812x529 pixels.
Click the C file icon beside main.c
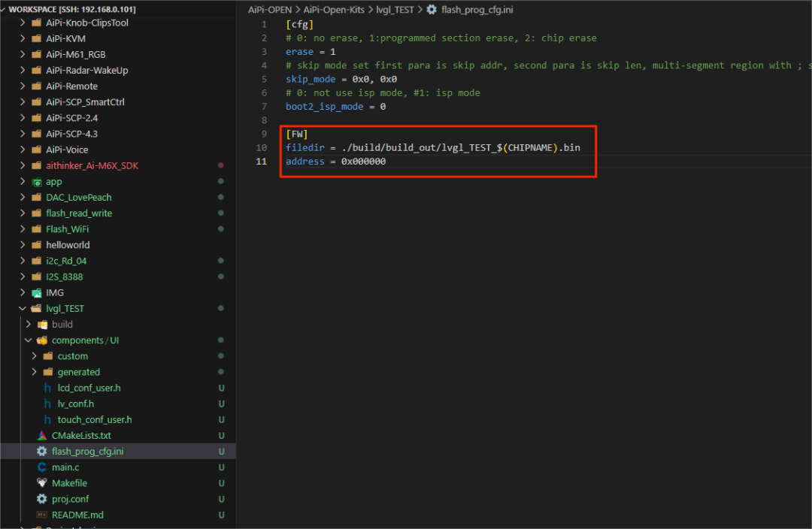(42, 467)
